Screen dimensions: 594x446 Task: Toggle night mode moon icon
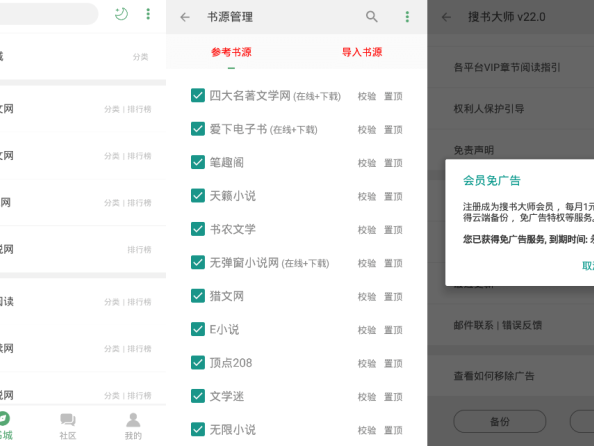(121, 14)
